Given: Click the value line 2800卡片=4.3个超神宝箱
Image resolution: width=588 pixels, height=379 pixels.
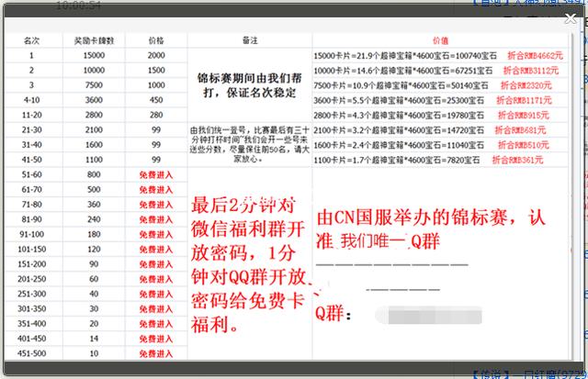Looking at the screenshot, I should (399, 116).
